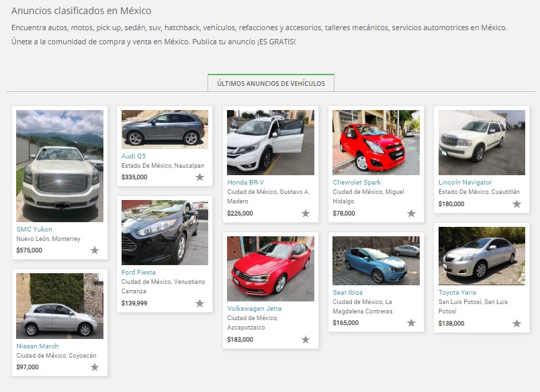This screenshot has height=392, width=540.
Task: View the blue Seat Ibiza photo
Action: click(376, 260)
